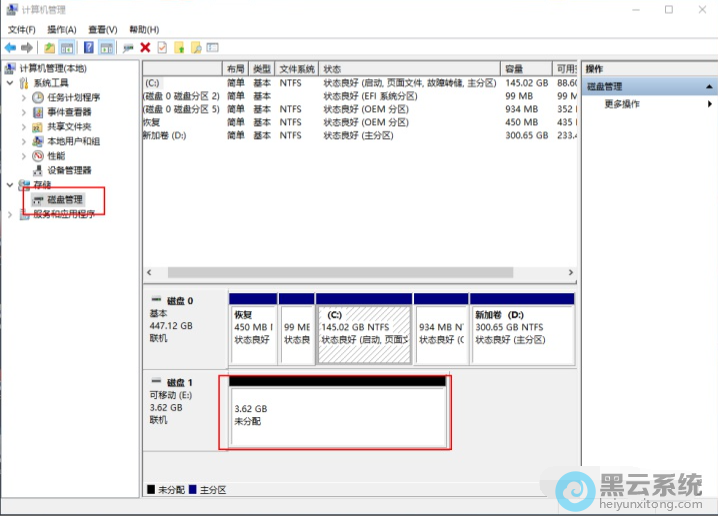Select Disk 0 basic disk icon
This screenshot has height=516, width=718.
[x=156, y=300]
